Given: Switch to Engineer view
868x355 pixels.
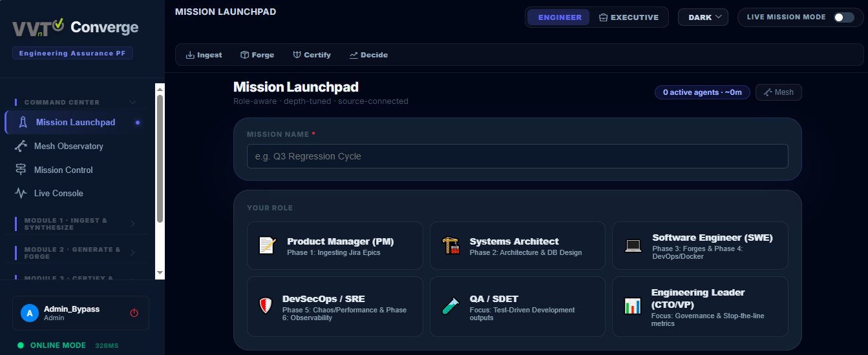Looking at the screenshot, I should click(559, 17).
